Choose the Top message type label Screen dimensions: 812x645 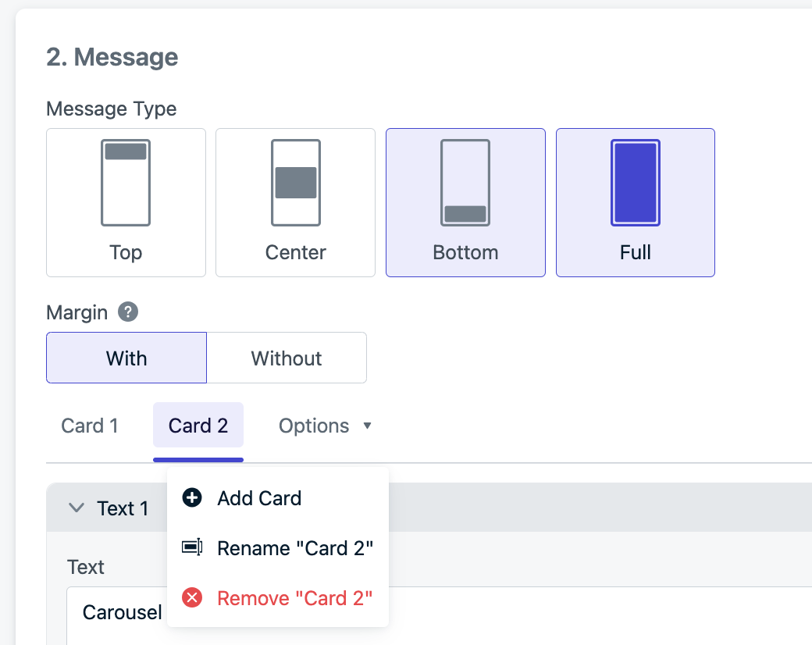point(126,252)
